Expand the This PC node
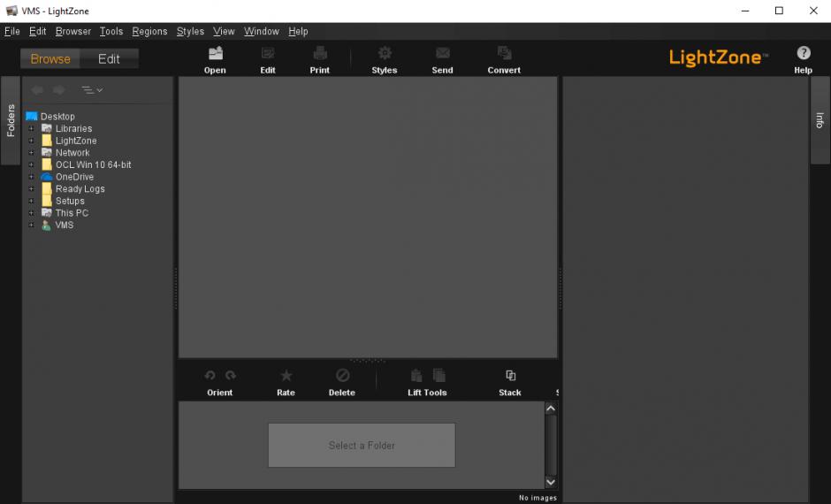 [31, 213]
